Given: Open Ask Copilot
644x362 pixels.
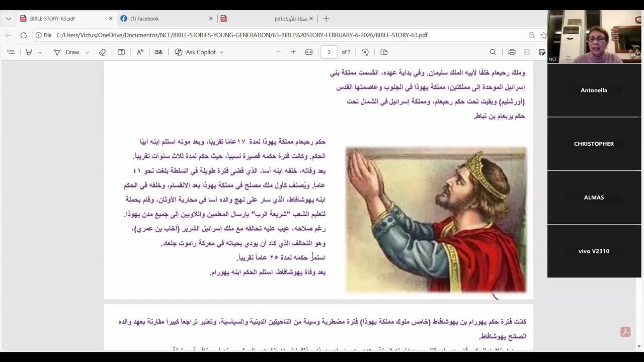Looking at the screenshot, I should 195,52.
